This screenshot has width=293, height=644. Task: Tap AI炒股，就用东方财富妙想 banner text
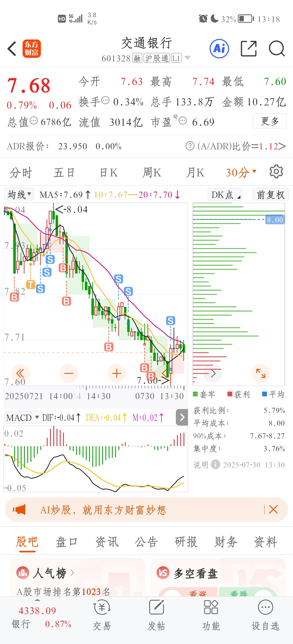[103, 510]
